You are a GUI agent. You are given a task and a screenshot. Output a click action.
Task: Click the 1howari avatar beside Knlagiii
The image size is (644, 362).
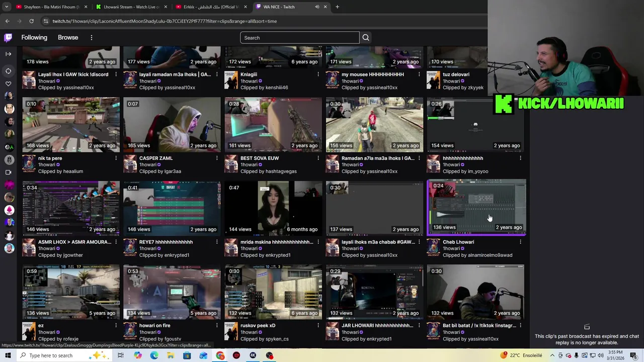[231, 79]
